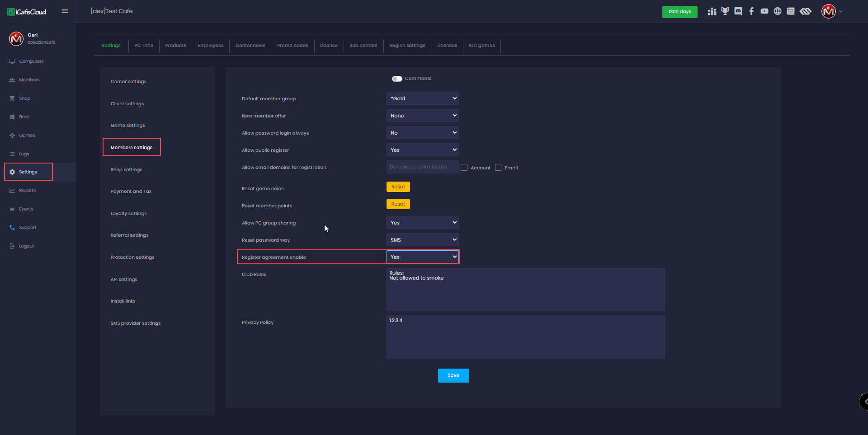Screen dimensions: 868x435
Task: Enable the Email checkbox
Action: pos(498,168)
